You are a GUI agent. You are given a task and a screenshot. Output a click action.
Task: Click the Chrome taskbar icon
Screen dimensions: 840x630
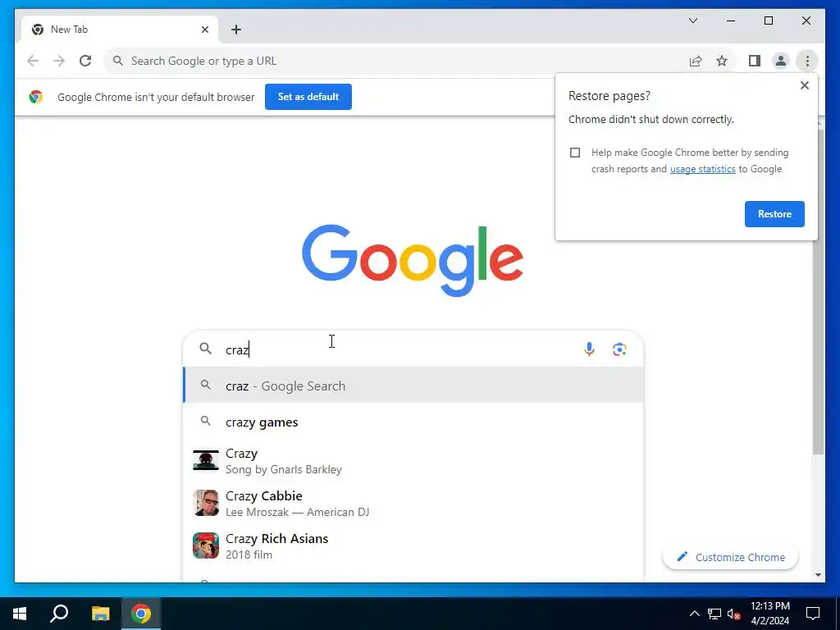tap(141, 614)
